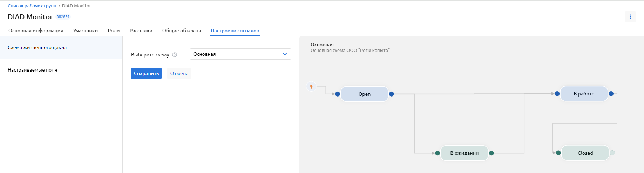The width and height of the screenshot is (644, 173).
Task: Switch to the Участники tab
Action: pyautogui.click(x=85, y=31)
